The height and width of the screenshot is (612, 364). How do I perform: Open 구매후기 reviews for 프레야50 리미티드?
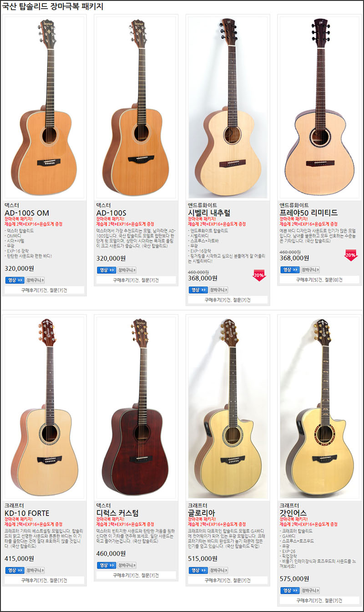point(309,280)
